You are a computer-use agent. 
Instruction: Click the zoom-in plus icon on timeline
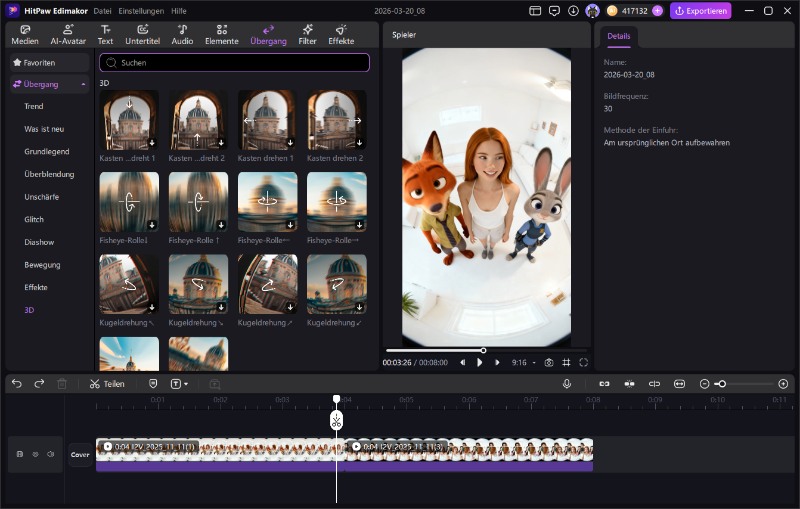783,383
